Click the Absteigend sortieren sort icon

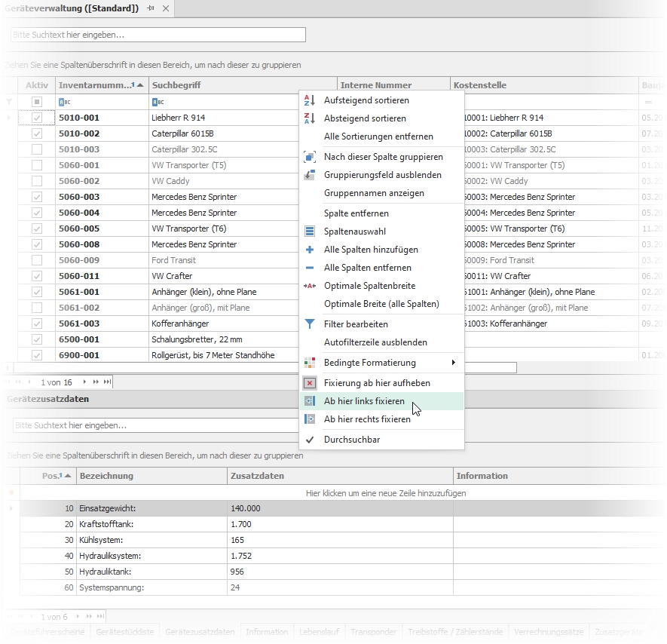point(309,118)
